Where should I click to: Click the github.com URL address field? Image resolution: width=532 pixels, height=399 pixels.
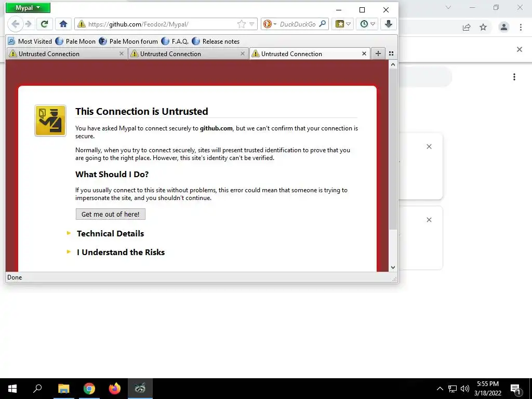click(161, 24)
